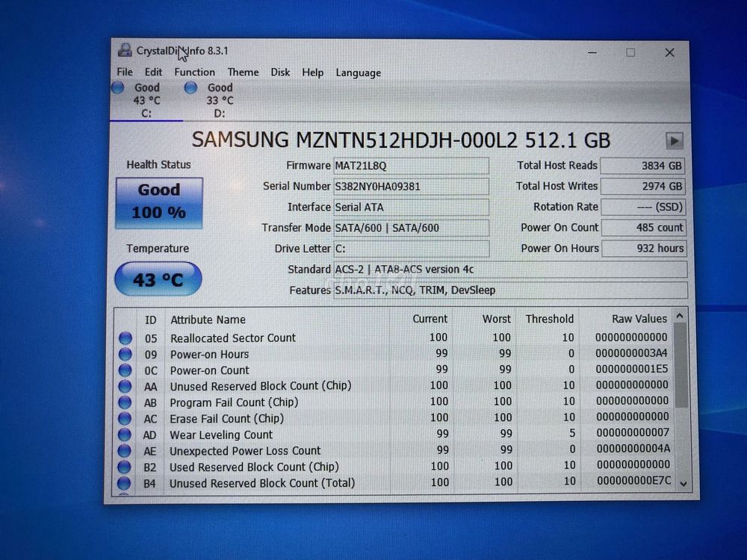Click status orb for Wear Leveling Count
The height and width of the screenshot is (560, 747).
click(124, 435)
